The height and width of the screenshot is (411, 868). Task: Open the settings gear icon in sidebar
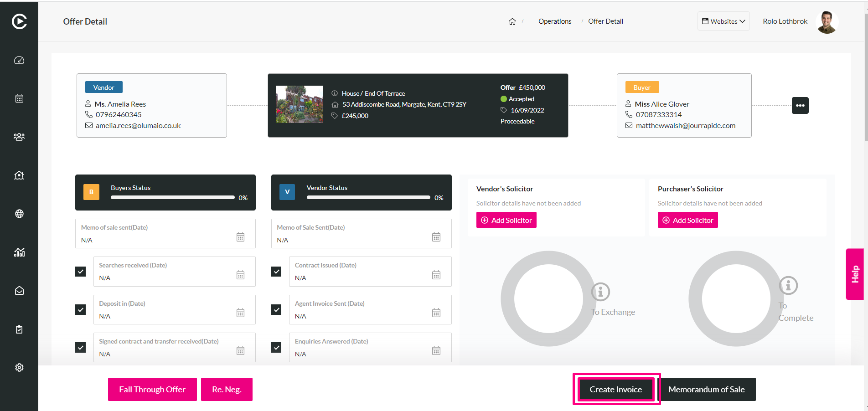point(19,367)
